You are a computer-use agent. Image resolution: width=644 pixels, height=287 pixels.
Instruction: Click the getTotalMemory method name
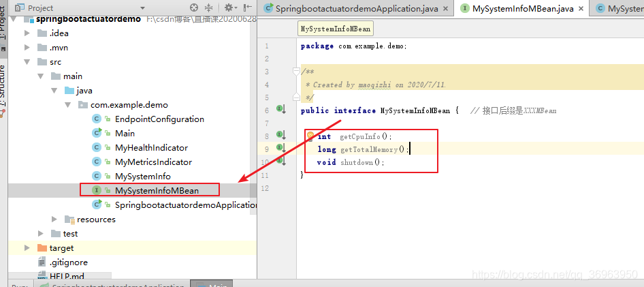[x=369, y=150]
